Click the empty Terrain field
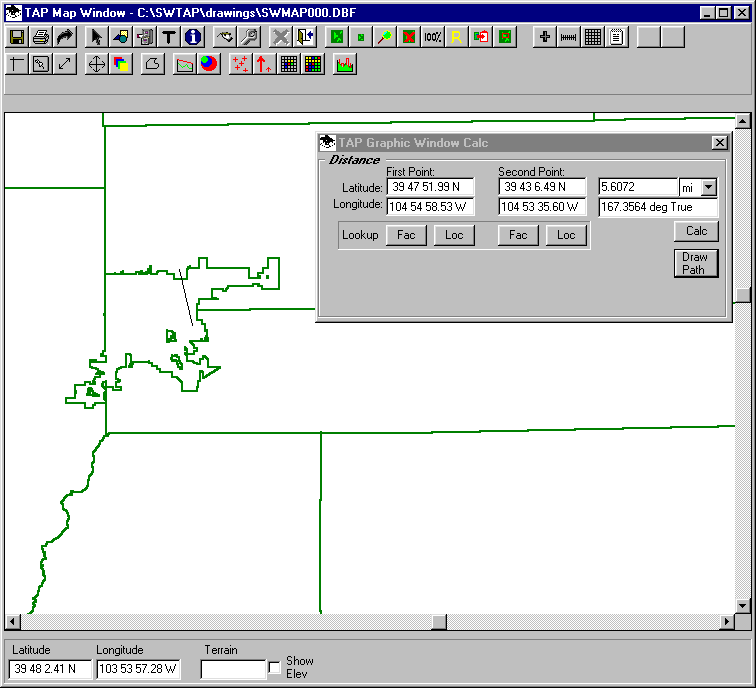Image resolution: width=756 pixels, height=688 pixels. tap(233, 669)
